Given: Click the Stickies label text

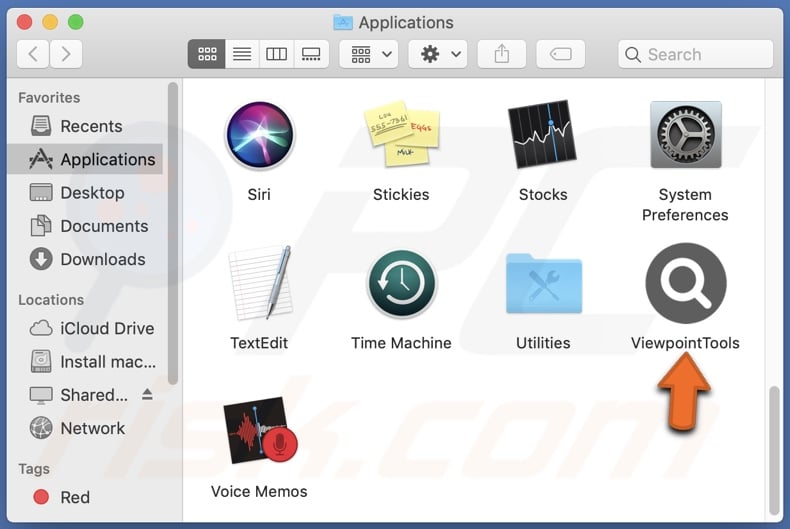Looking at the screenshot, I should pyautogui.click(x=401, y=194).
